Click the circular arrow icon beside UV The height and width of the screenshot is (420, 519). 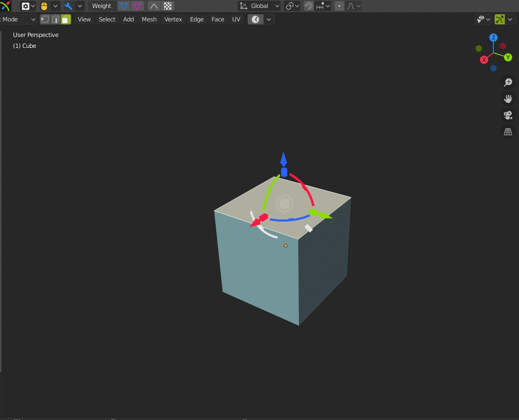255,19
